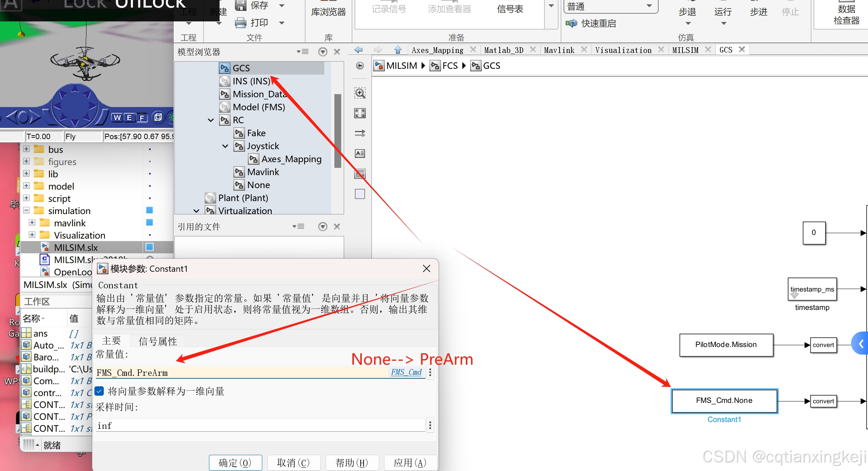Image resolution: width=868 pixels, height=471 pixels.
Task: Collapse the simulation folder
Action: pyautogui.click(x=26, y=210)
